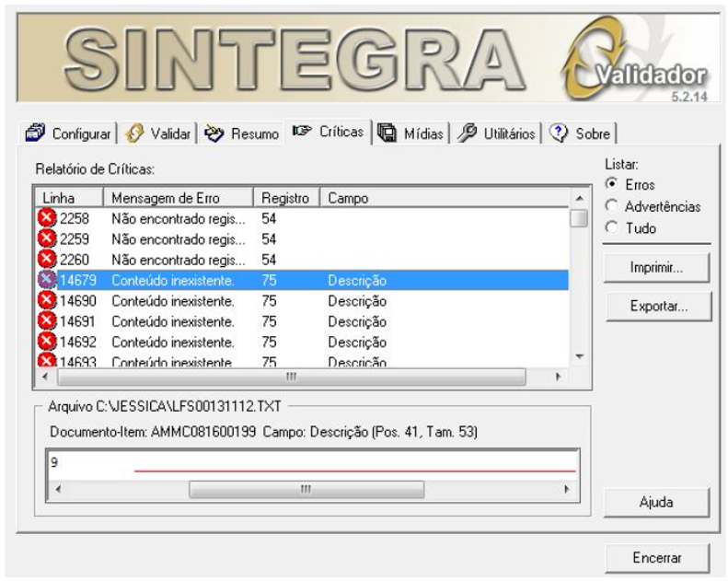Click the red error icon on line 14691
The width and height of the screenshot is (728, 581).
(47, 321)
